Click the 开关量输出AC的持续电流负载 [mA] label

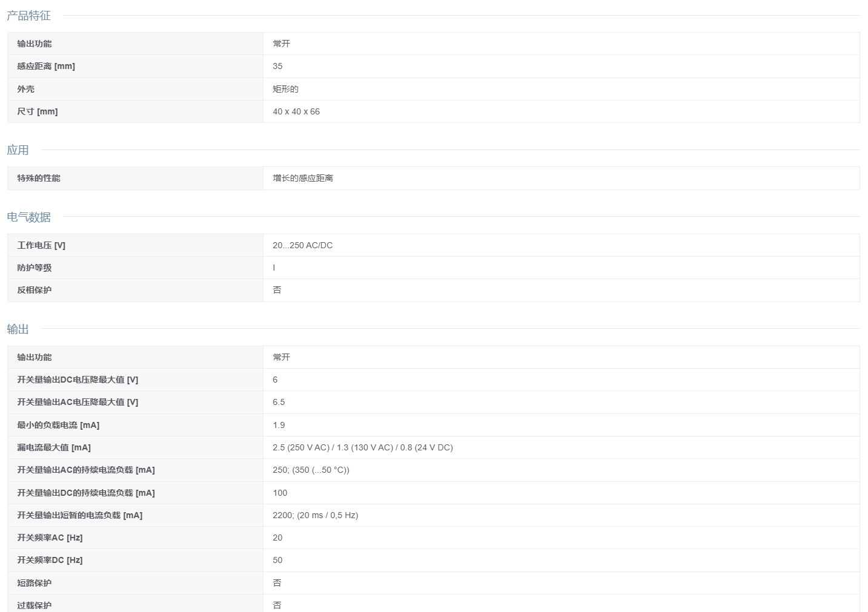point(86,470)
